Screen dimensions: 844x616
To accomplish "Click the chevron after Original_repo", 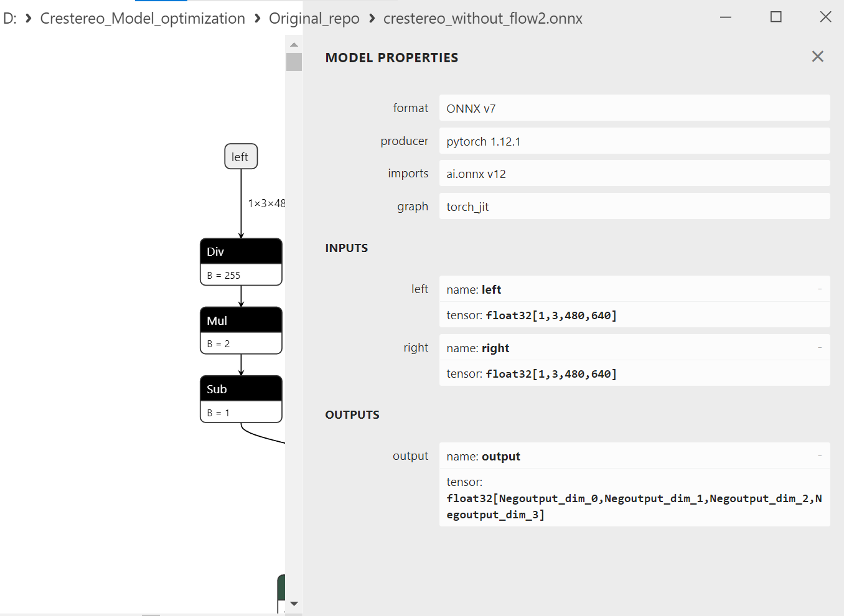I will pyautogui.click(x=372, y=18).
